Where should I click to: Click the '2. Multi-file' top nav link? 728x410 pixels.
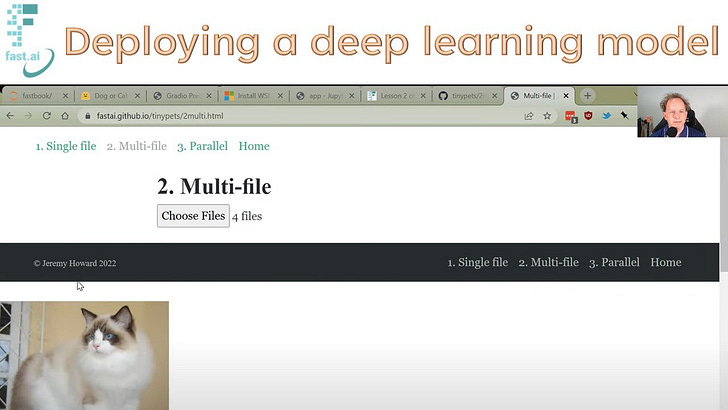(x=136, y=146)
